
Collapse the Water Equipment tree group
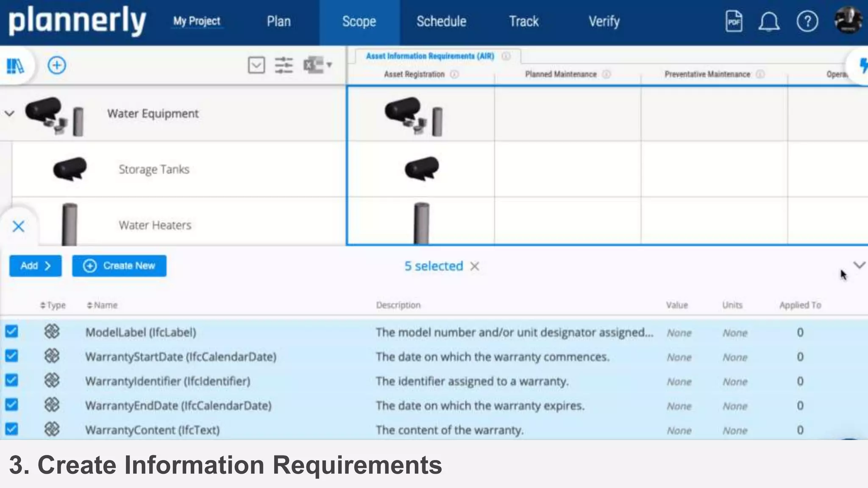[x=9, y=114]
